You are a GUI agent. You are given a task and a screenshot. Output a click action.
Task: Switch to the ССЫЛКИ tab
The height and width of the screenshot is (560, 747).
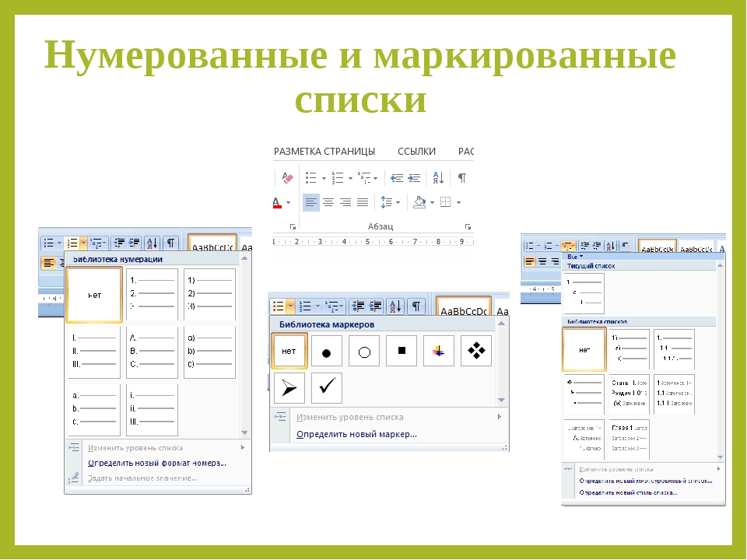[x=416, y=152]
